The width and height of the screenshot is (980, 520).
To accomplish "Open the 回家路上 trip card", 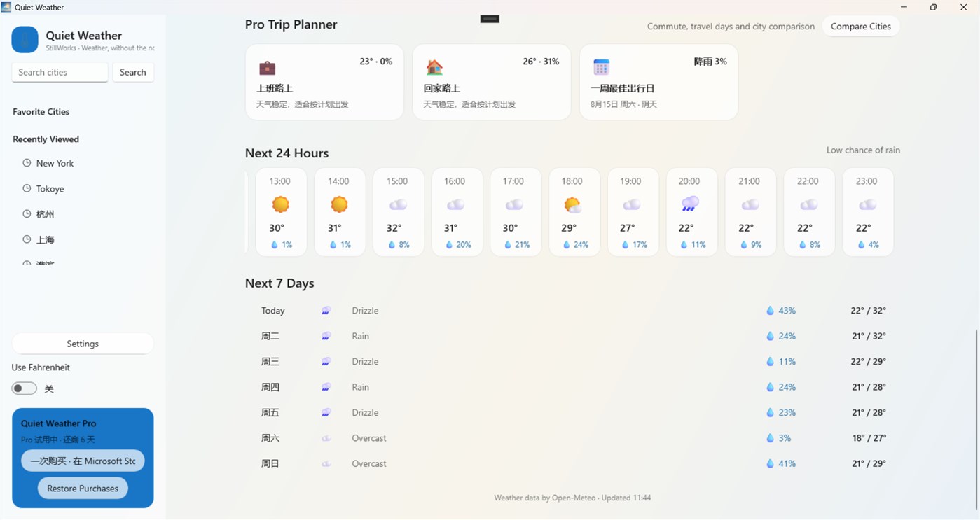I will [492, 82].
